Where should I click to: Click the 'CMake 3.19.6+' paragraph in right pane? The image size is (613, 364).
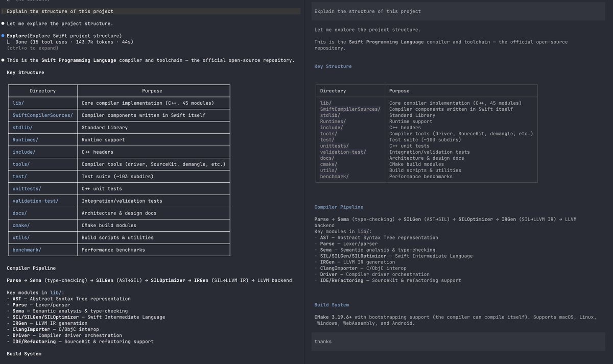(x=455, y=320)
